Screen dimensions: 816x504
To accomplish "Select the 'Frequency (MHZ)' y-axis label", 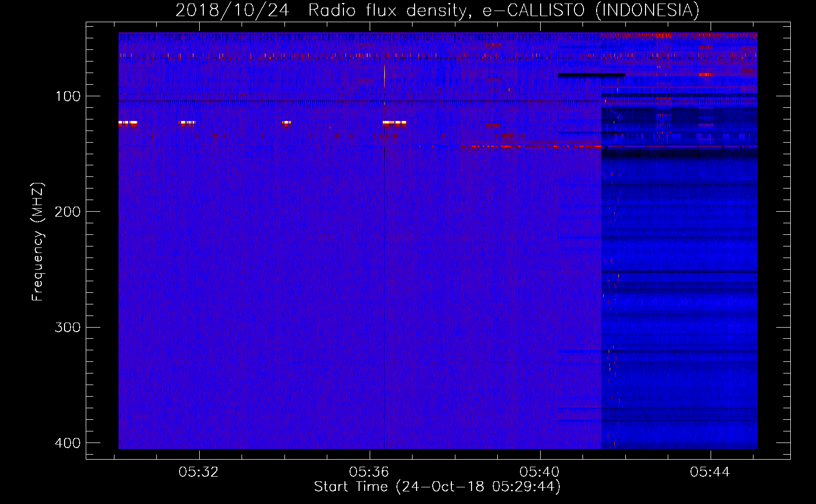I will point(38,242).
